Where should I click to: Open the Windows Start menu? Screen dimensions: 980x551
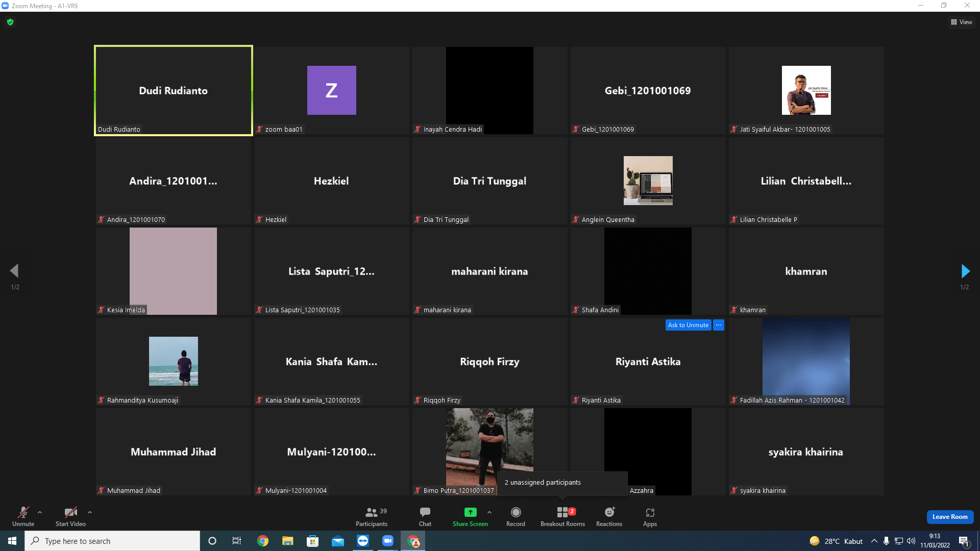point(12,541)
